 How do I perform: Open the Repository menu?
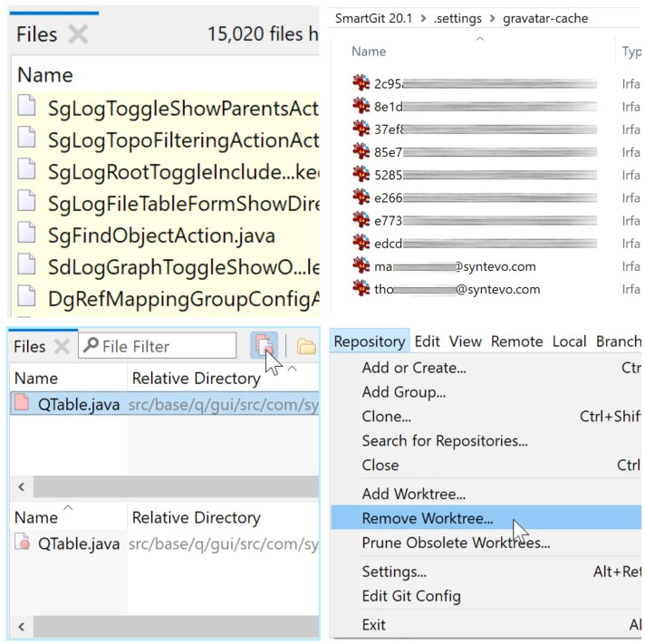click(x=370, y=341)
